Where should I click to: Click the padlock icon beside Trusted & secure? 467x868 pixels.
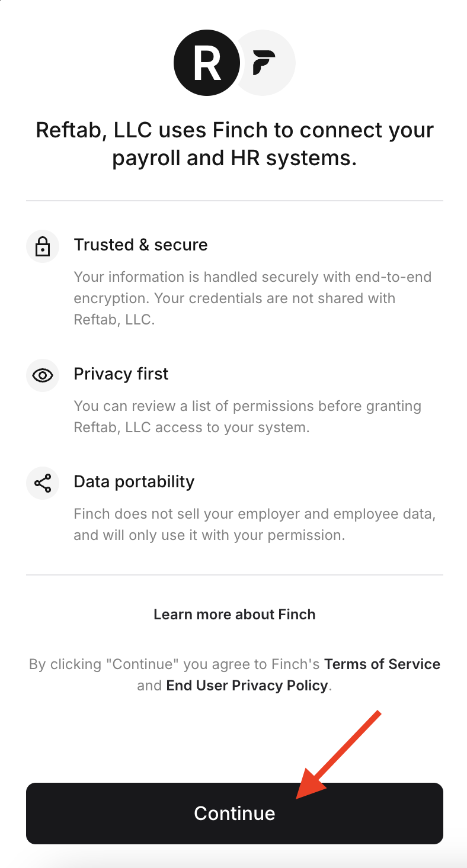tap(43, 246)
